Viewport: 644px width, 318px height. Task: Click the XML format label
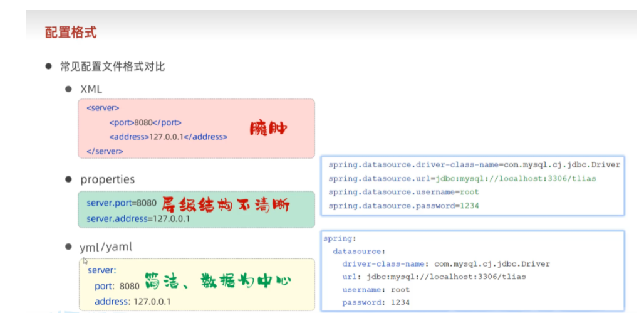91,89
